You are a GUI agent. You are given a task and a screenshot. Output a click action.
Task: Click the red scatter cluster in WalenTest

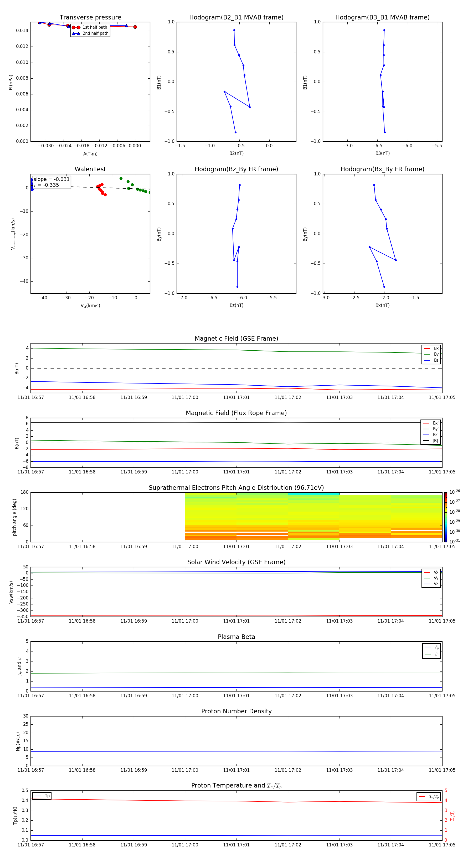[x=101, y=189]
